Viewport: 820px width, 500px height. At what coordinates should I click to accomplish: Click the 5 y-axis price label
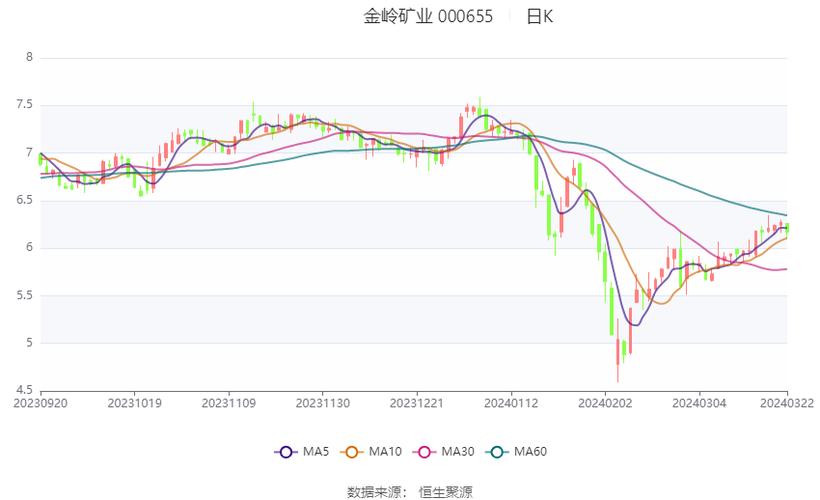tap(30, 343)
